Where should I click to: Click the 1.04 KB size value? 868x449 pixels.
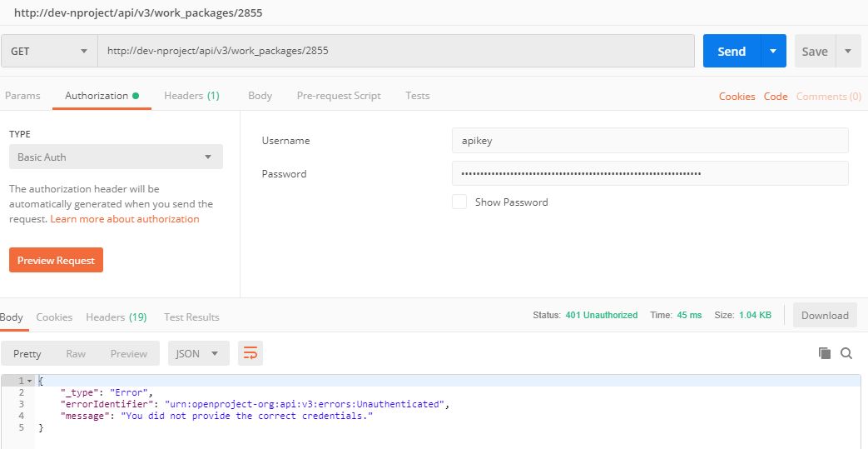[755, 315]
